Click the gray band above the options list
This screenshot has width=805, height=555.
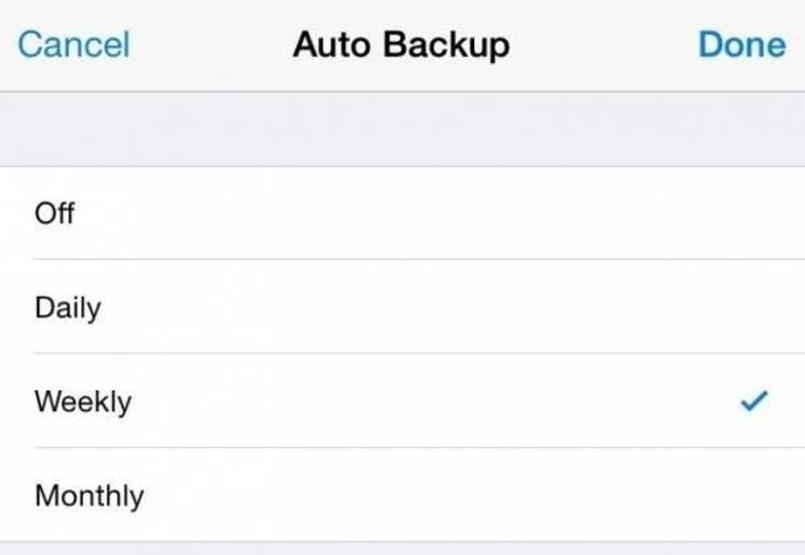point(400,130)
